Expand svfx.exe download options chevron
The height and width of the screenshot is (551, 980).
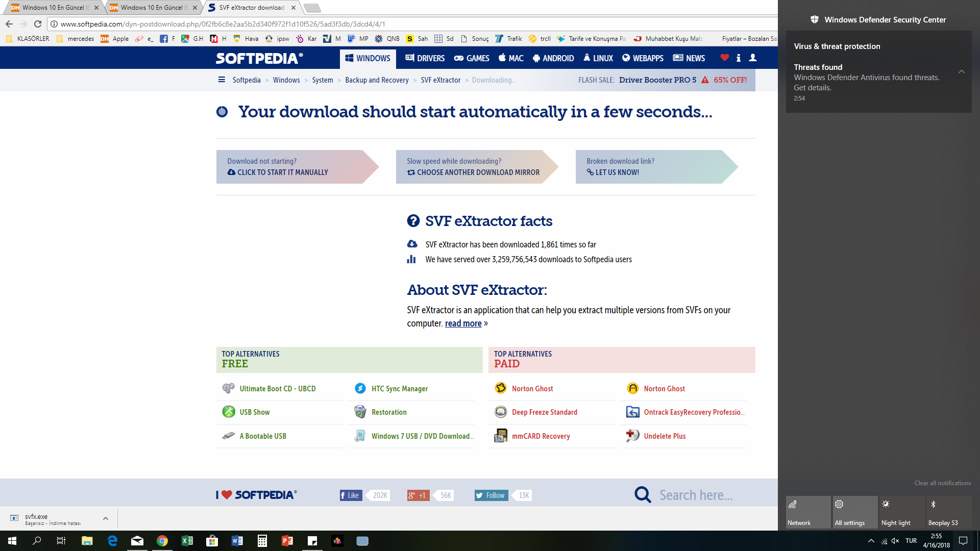click(106, 518)
